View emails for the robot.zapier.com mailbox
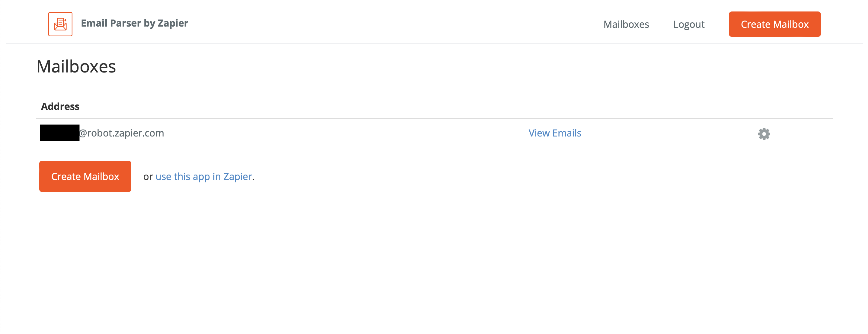Image resolution: width=868 pixels, height=334 pixels. point(555,133)
